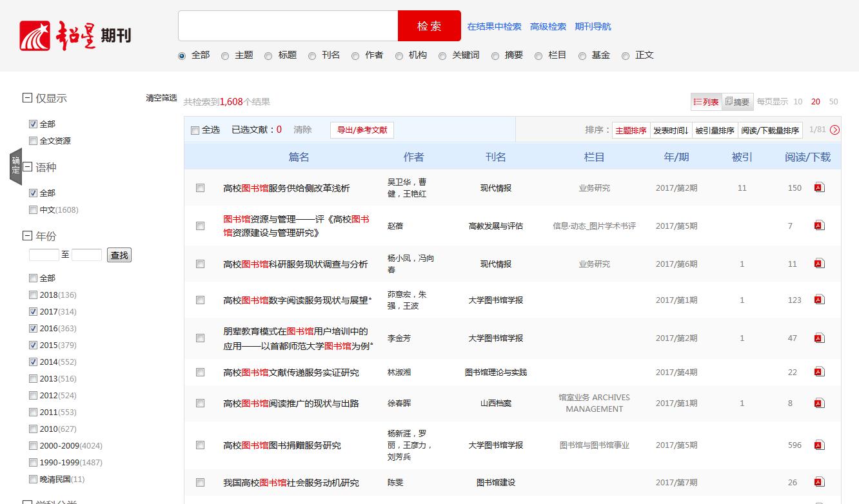Open PDF for 高校图书馆文献传递服务实证研究
The width and height of the screenshot is (859, 504).
pyautogui.click(x=820, y=372)
